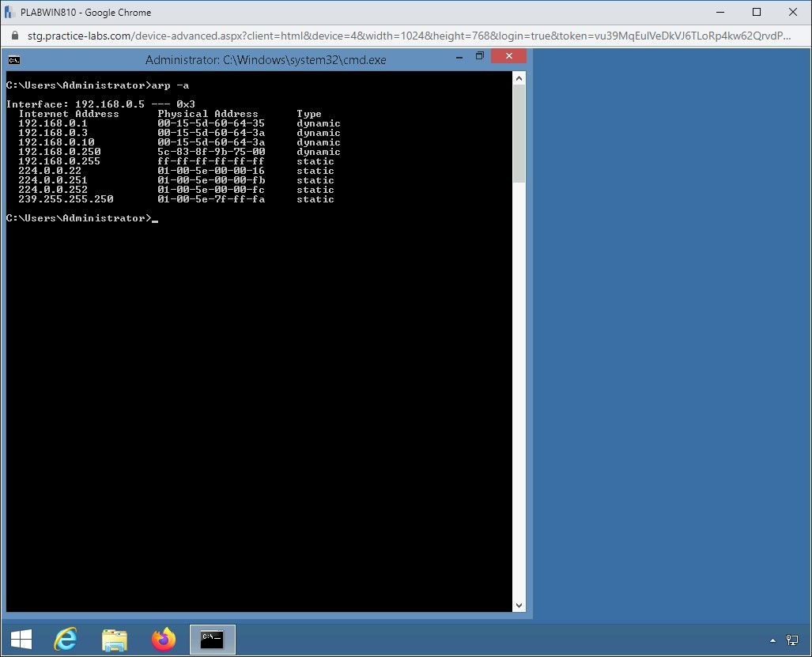This screenshot has width=812, height=657.
Task: Select the Command Prompt taskbar icon
Action: (211, 639)
